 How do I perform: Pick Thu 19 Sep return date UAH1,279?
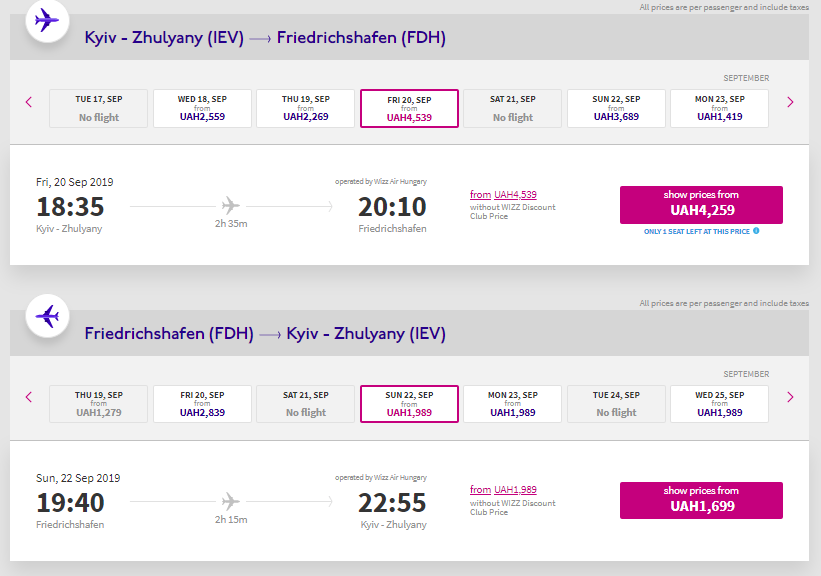(98, 404)
